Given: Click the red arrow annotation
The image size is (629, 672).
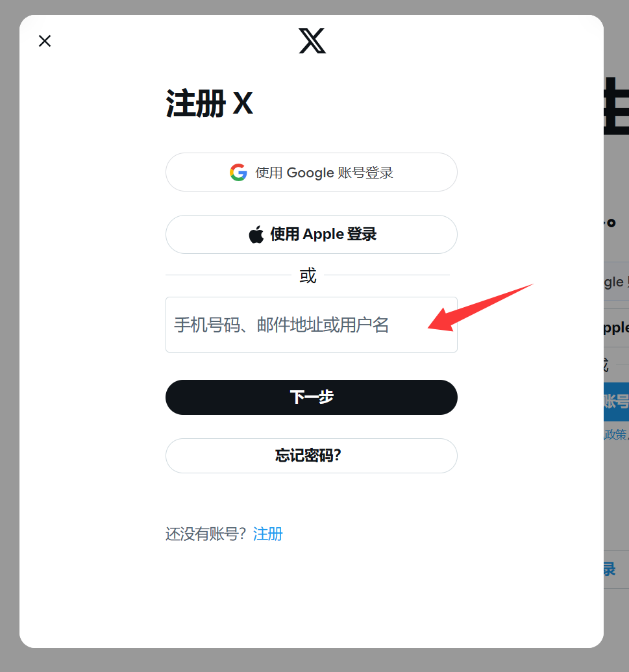Looking at the screenshot, I should click(480, 307).
